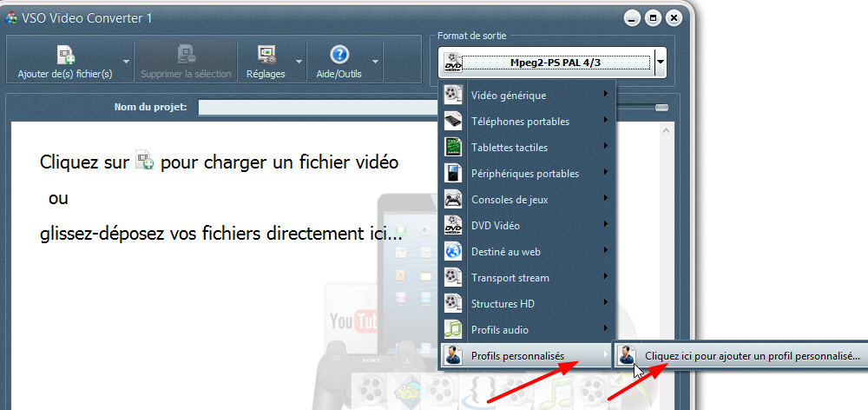Close the VSO Video Converter window
Image resolution: width=868 pixels, height=410 pixels.
tap(674, 18)
